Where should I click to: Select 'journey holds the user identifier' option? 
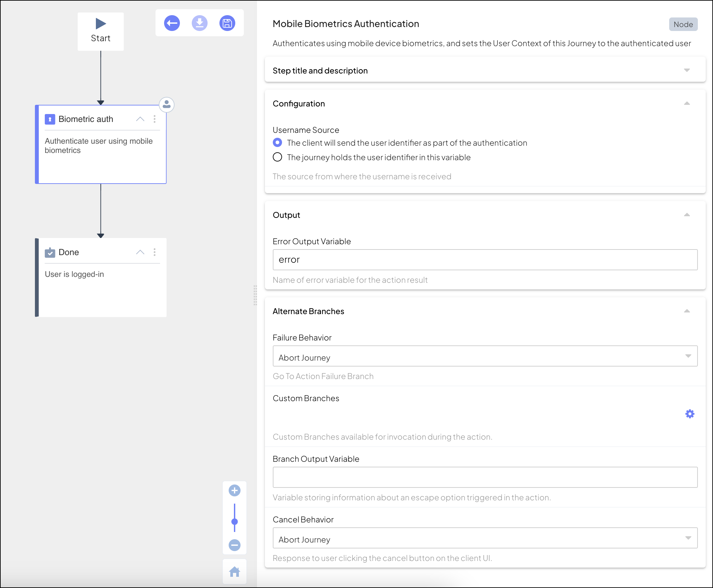click(277, 157)
